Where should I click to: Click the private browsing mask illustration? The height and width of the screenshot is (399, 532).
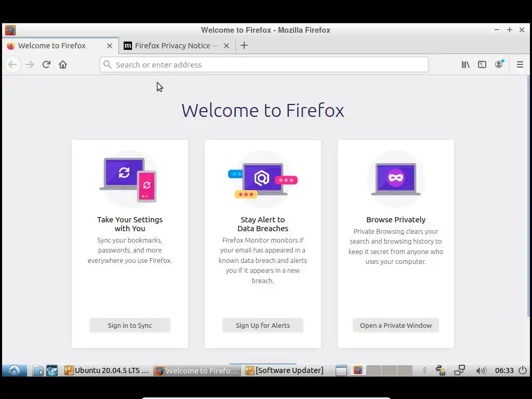coord(395,179)
